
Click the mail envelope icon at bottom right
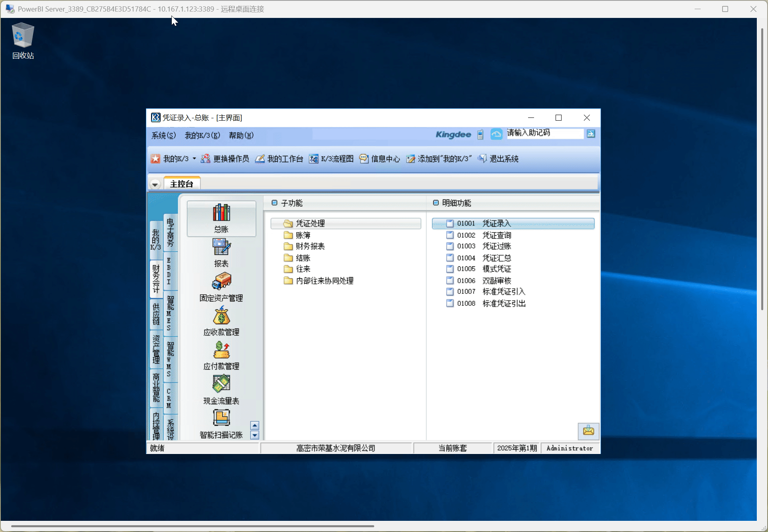pyautogui.click(x=588, y=431)
